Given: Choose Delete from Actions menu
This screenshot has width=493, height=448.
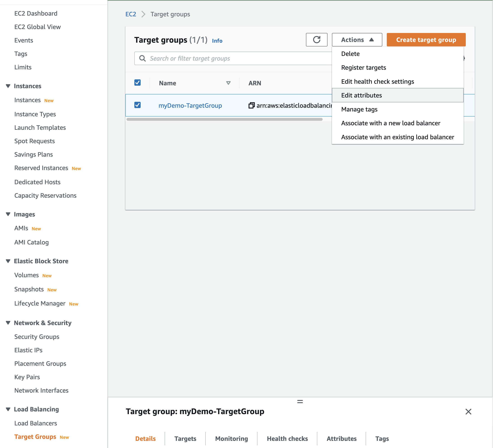Looking at the screenshot, I should [397, 54].
